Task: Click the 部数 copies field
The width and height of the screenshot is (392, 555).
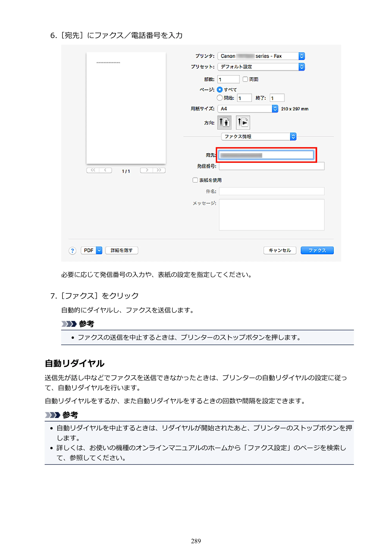Action: click(229, 79)
